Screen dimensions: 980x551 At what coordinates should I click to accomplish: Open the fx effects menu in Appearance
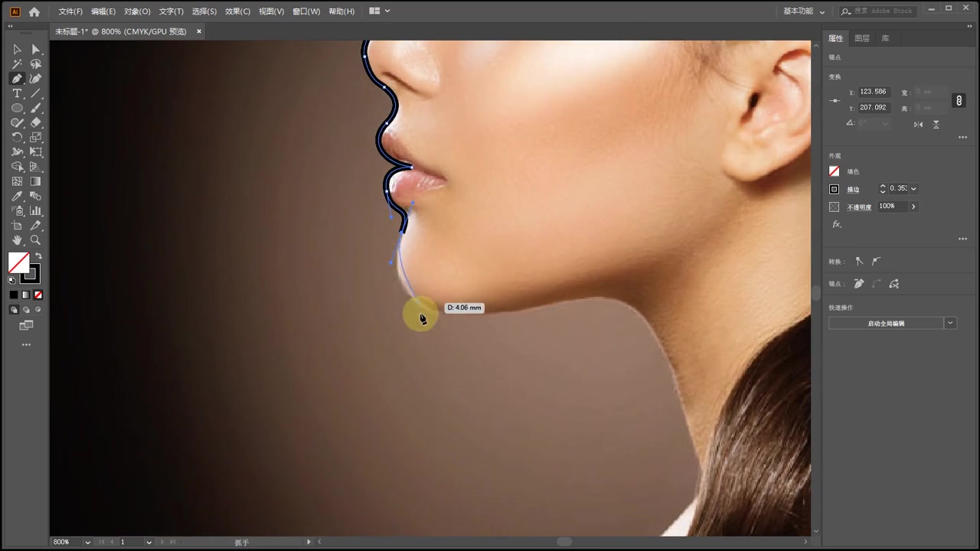(837, 224)
